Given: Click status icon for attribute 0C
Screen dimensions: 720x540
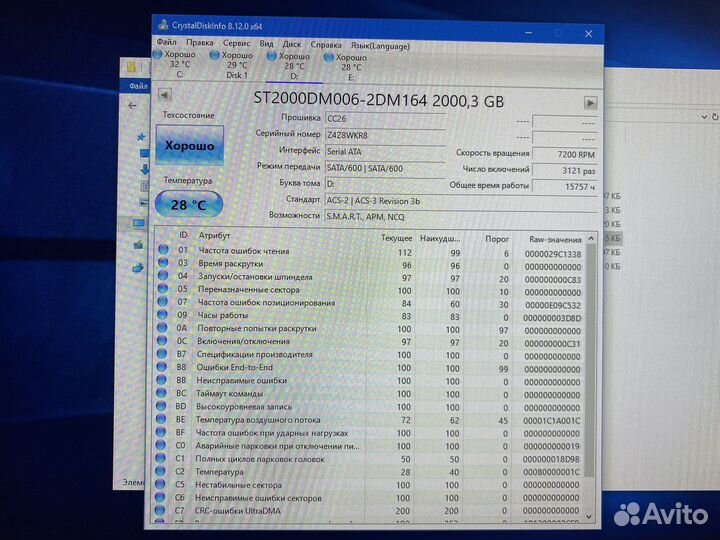Looking at the screenshot, I should (162, 340).
